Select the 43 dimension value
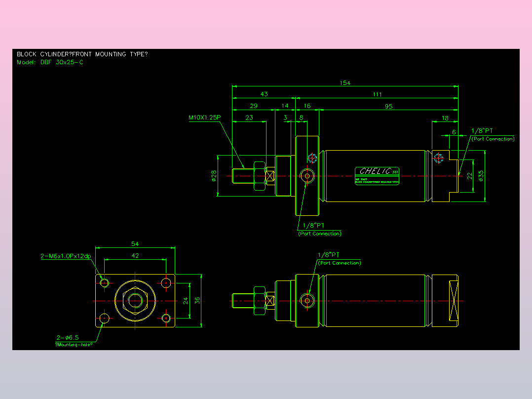Screen dimensions: 532x399 (x=264, y=94)
